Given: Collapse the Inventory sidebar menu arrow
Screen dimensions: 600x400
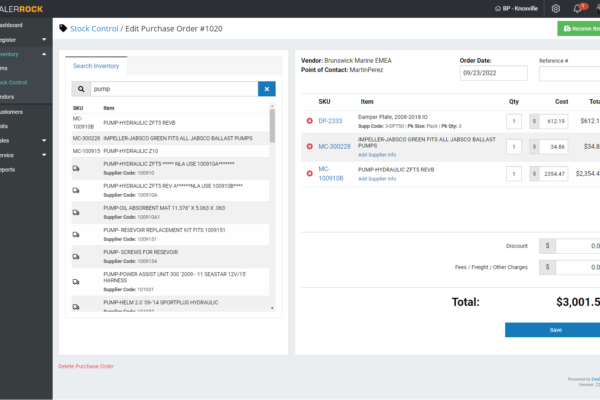Looking at the screenshot, I should pyautogui.click(x=44, y=54).
